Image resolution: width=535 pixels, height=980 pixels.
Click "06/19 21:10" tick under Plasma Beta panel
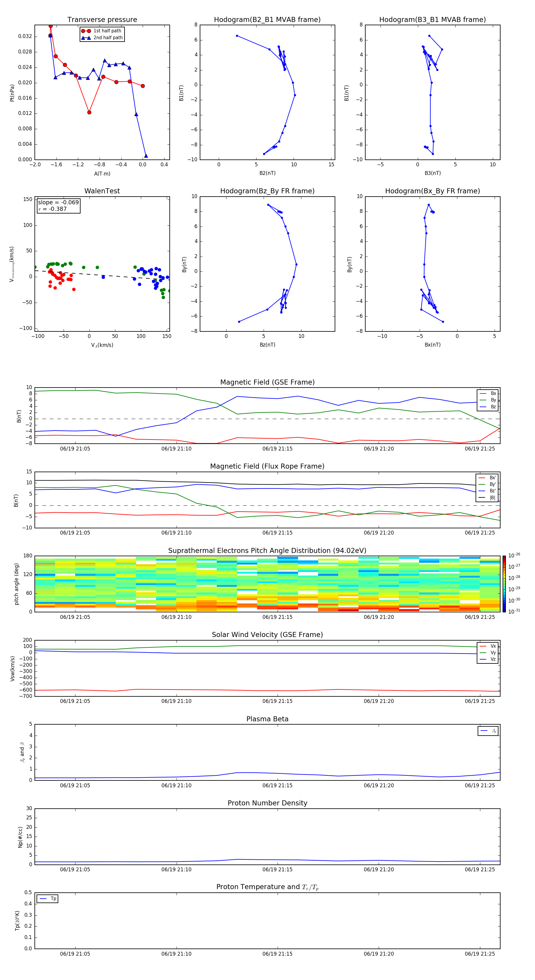click(x=176, y=785)
